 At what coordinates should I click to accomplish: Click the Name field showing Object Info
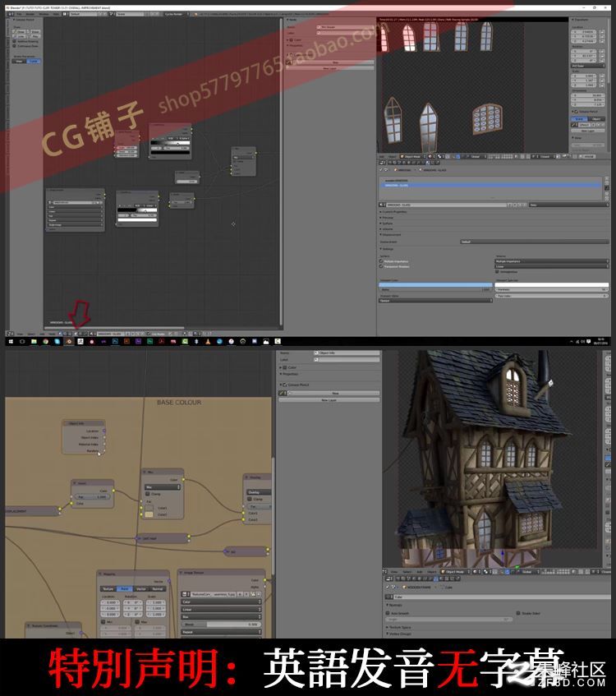347,353
